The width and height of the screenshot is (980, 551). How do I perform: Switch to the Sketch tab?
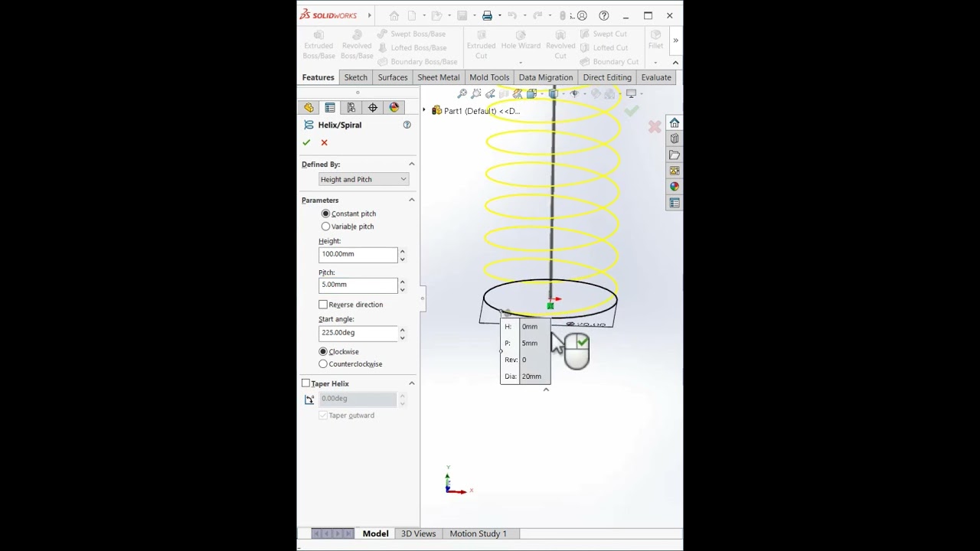(x=355, y=77)
